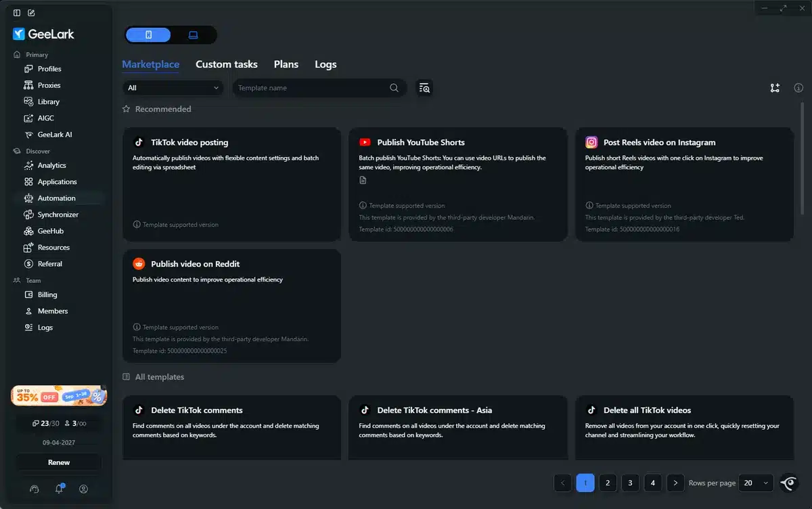Screen dimensions: 812x509
Task: Go to Proxies section
Action: point(49,85)
